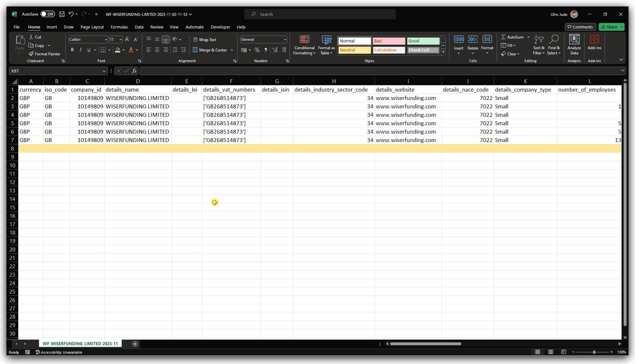Image resolution: width=635 pixels, height=364 pixels.
Task: Click the Percent Style icon
Action: click(257, 50)
